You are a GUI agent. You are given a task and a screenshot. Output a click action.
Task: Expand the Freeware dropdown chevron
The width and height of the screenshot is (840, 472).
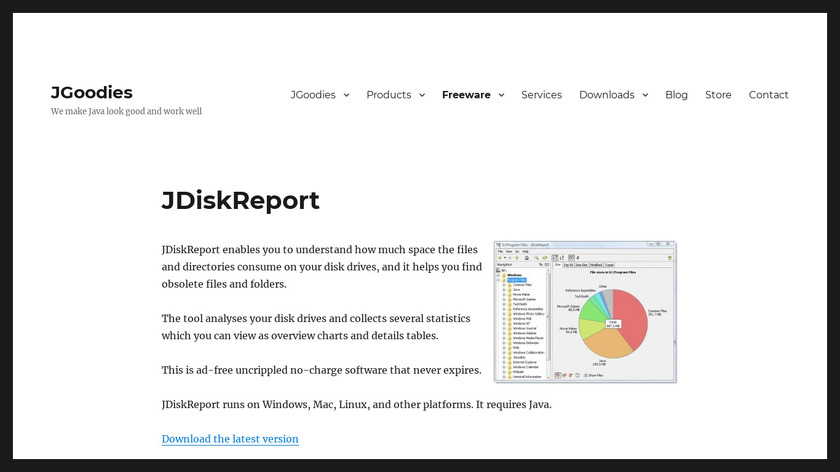[x=501, y=95]
